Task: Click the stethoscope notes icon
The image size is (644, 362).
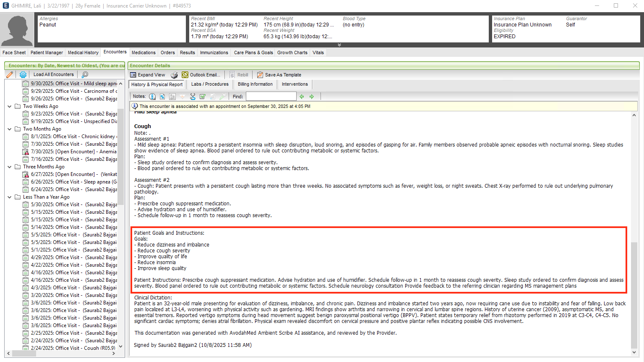Action: (x=193, y=97)
